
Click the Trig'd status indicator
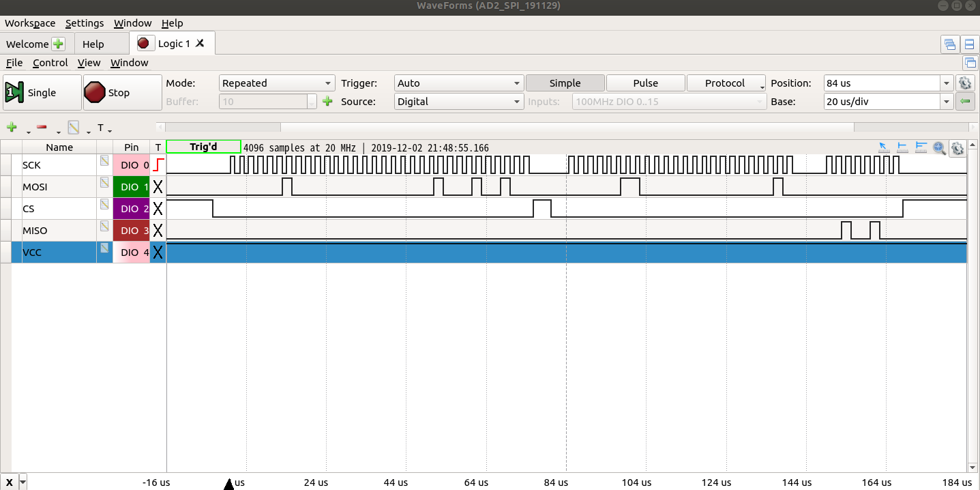coord(203,147)
